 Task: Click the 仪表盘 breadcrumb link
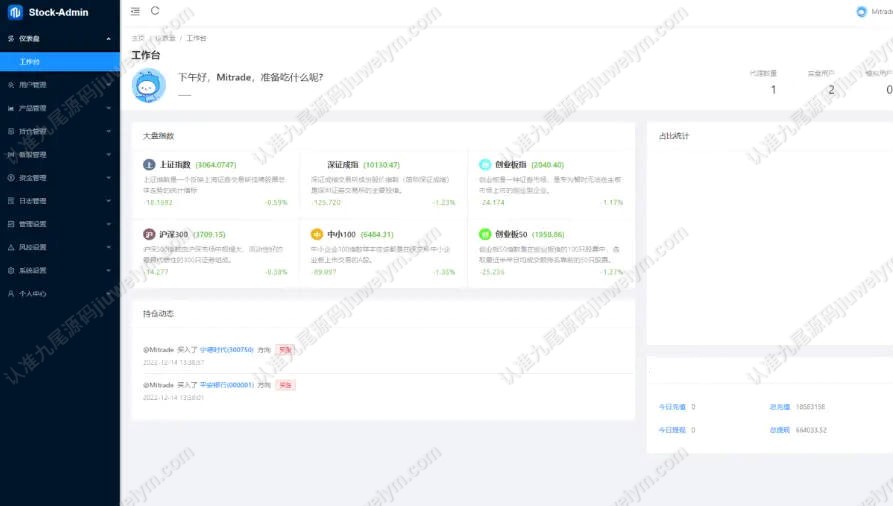[165, 38]
